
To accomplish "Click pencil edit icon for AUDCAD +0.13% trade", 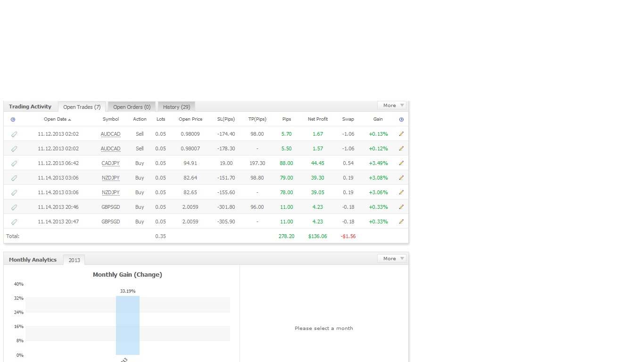I will tap(401, 134).
